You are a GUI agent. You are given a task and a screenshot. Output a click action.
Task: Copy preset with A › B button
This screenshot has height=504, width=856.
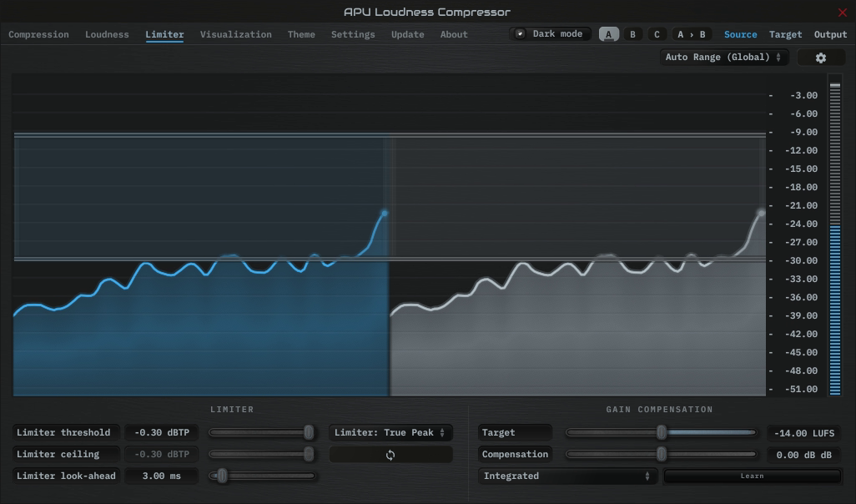coord(691,34)
